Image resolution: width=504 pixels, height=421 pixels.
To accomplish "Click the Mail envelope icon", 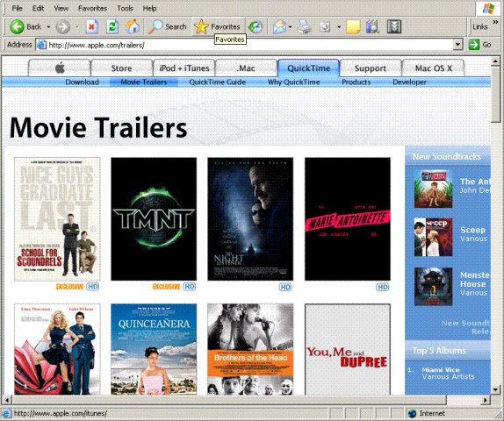I will point(279,27).
